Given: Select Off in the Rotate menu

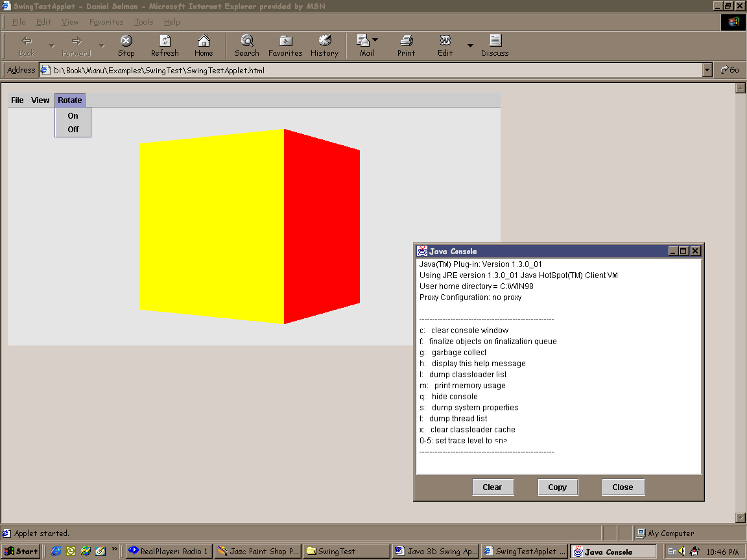Looking at the screenshot, I should point(73,129).
